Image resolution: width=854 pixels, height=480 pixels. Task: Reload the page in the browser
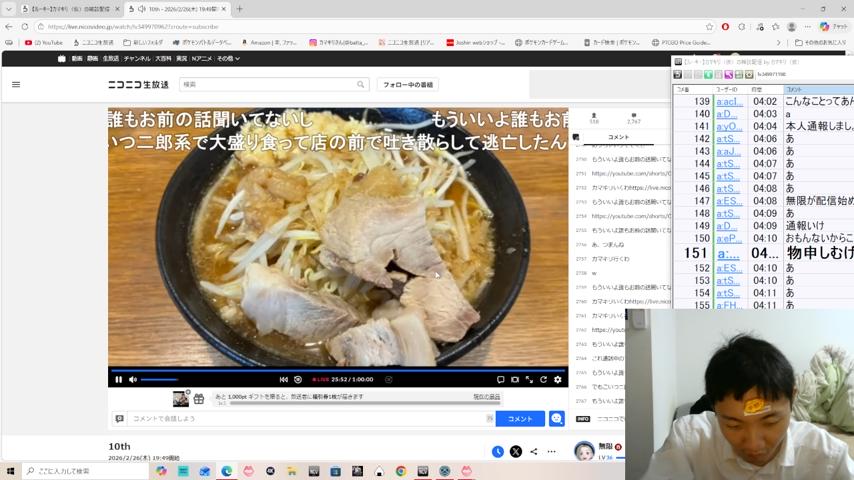[25, 27]
